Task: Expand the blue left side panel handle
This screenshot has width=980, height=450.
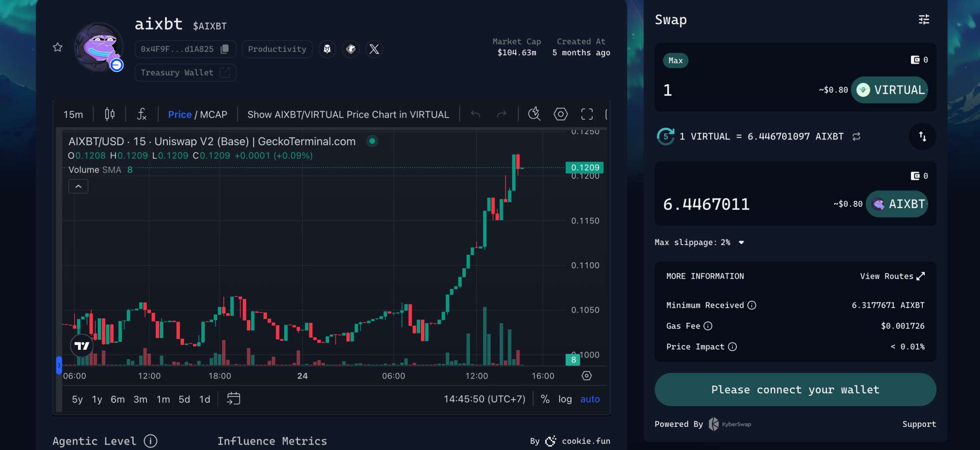Action: tap(59, 366)
